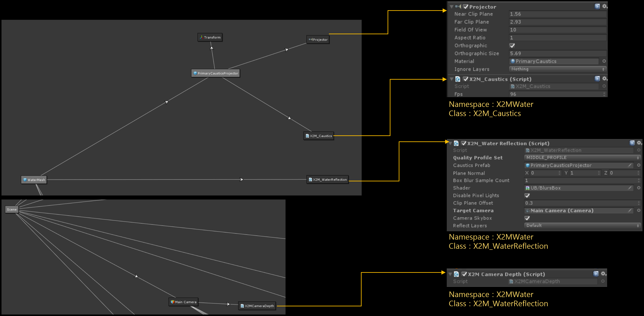Select the WaterMesh node in graph
The image size is (644, 316).
(34, 180)
